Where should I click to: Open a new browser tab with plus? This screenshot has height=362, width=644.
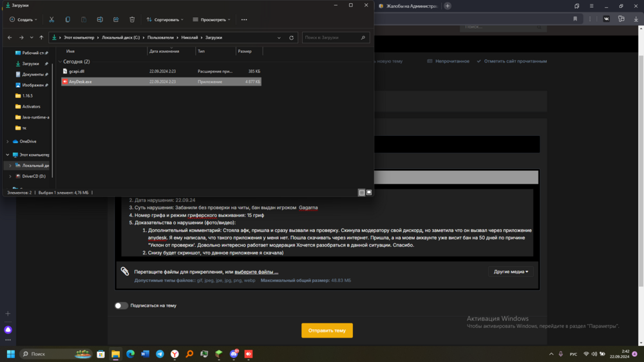click(448, 6)
